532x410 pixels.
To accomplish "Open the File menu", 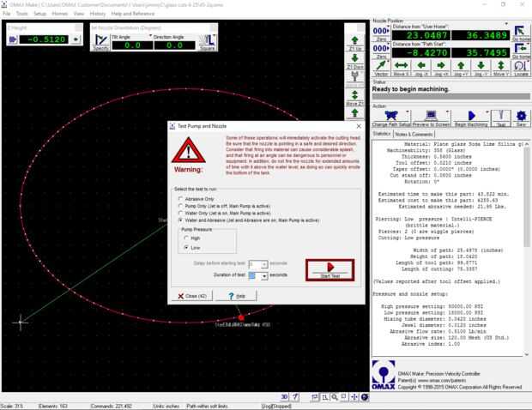I will 7,14.
